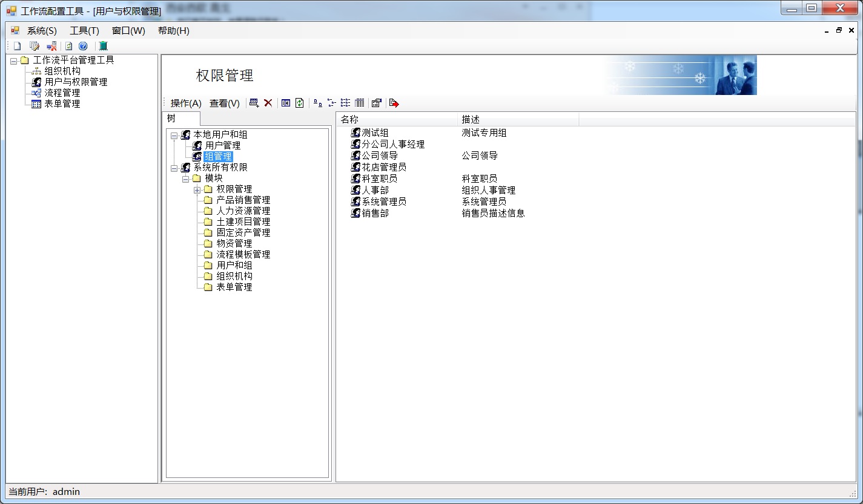Select 用户管理 in the tree
The height and width of the screenshot is (504, 863).
(222, 145)
